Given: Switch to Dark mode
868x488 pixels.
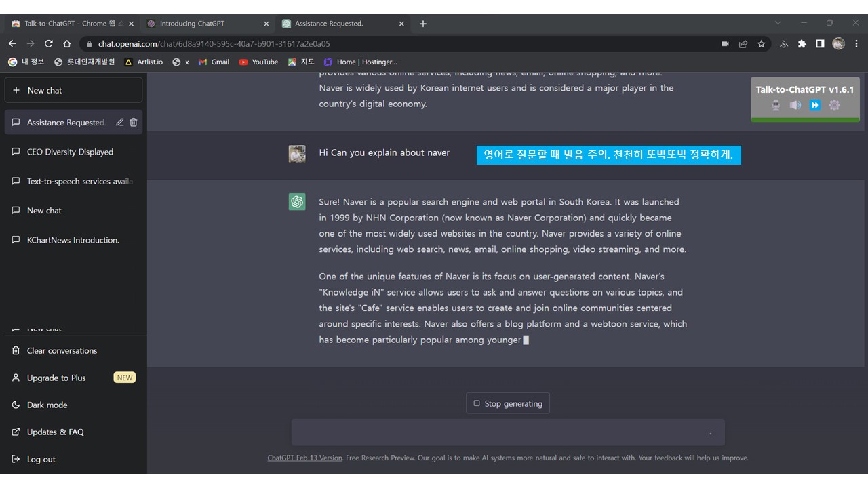Looking at the screenshot, I should pos(73,405).
